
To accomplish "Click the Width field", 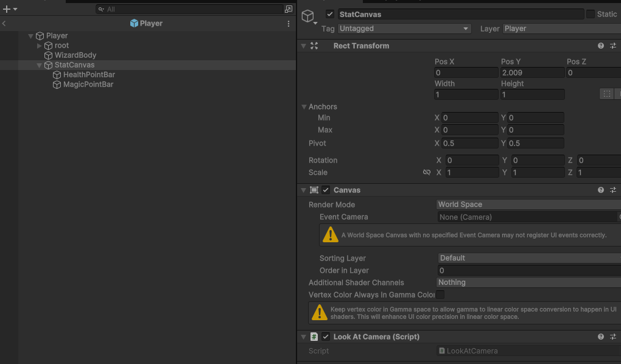I will pyautogui.click(x=466, y=95).
